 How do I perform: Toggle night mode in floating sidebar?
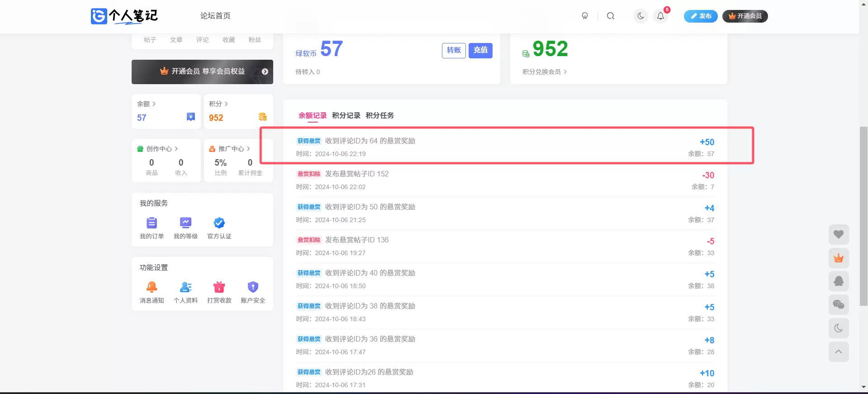tap(839, 328)
